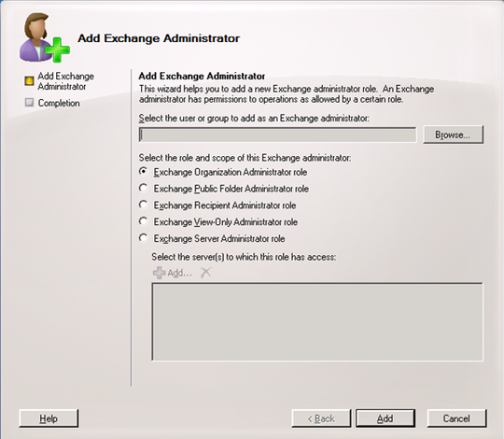504x439 pixels.
Task: Click the Add server plus icon
Action: (x=159, y=273)
